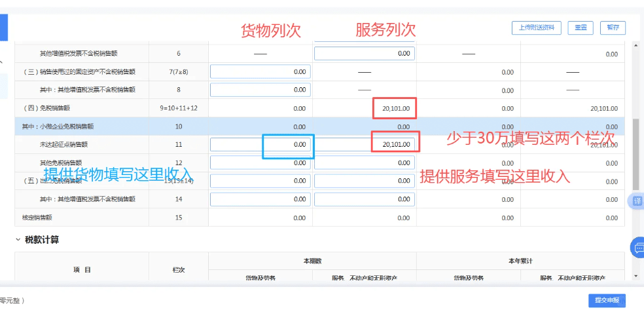Click row 6 service column input field
The width and height of the screenshot is (644, 310).
tap(365, 54)
